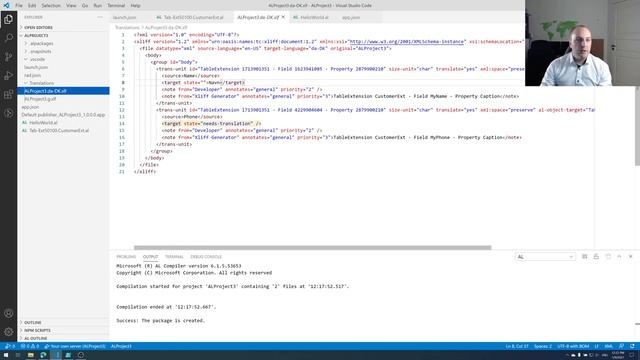Open the Terminal menu
640x360 pixels.
pos(116,6)
